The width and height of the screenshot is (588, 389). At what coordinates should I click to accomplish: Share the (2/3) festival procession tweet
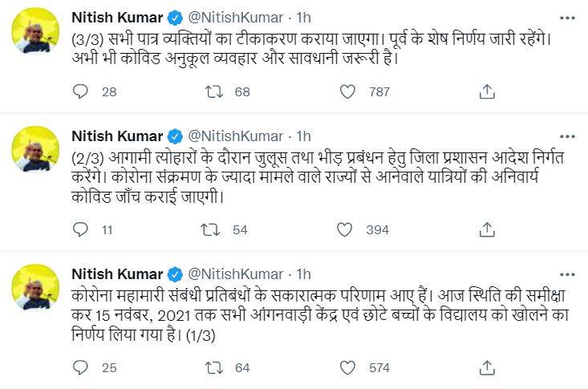[486, 230]
